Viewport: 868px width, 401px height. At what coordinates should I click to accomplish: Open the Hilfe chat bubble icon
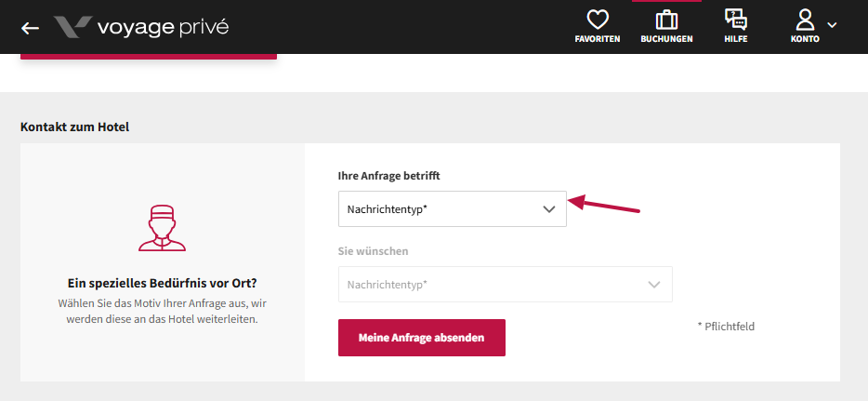736,20
